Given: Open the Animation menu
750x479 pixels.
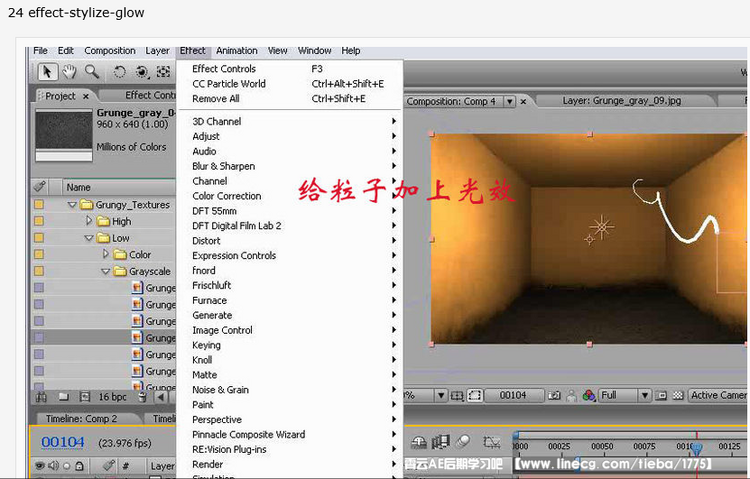Looking at the screenshot, I should click(x=237, y=51).
